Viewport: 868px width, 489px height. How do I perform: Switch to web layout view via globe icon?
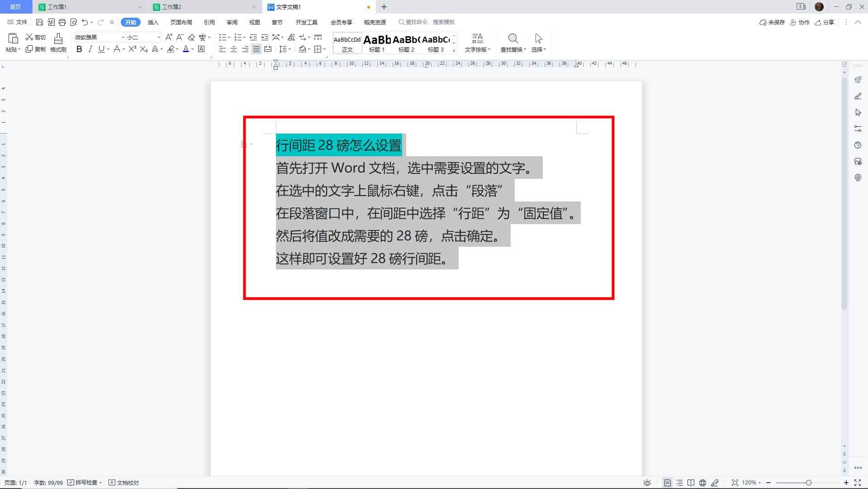(x=703, y=482)
